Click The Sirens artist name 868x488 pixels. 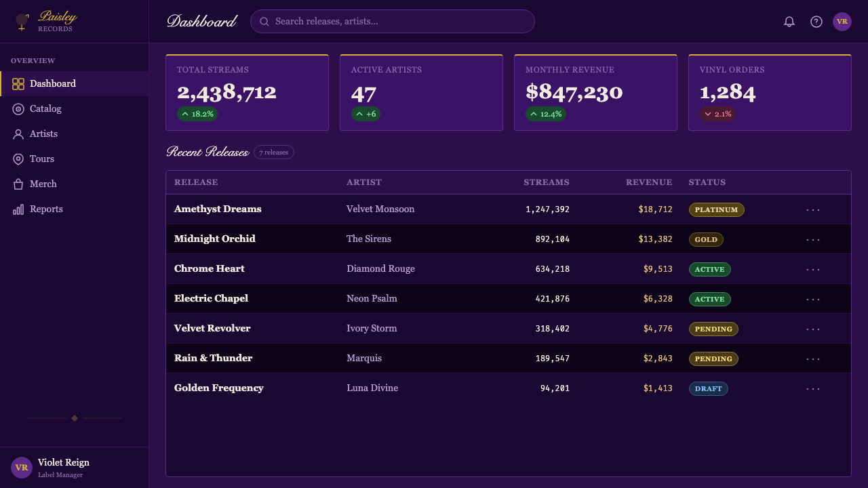click(369, 239)
